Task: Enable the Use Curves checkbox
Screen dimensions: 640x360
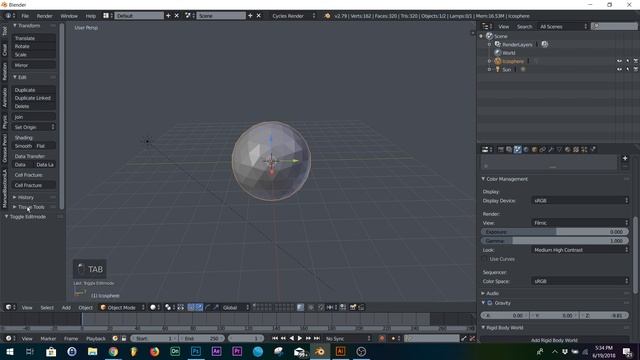Action: (485, 259)
